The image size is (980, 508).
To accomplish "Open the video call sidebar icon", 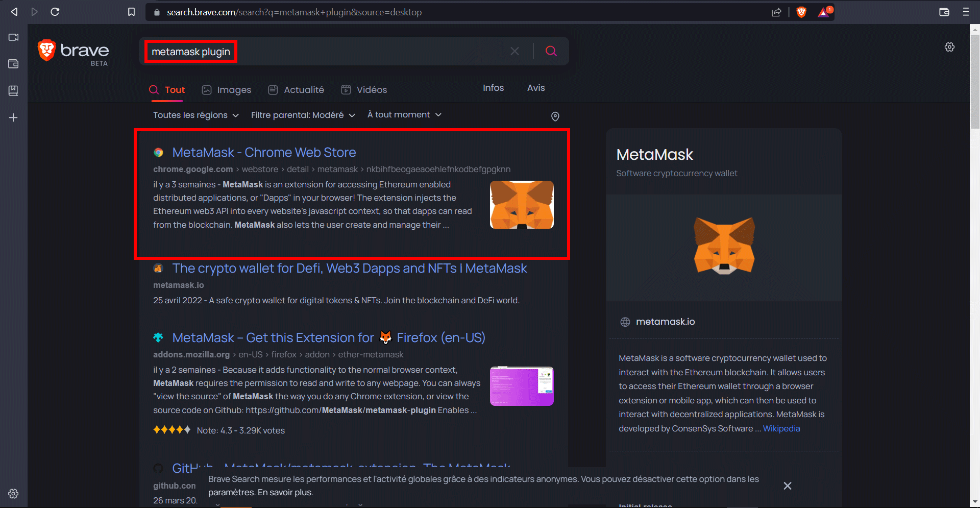I will [x=13, y=37].
